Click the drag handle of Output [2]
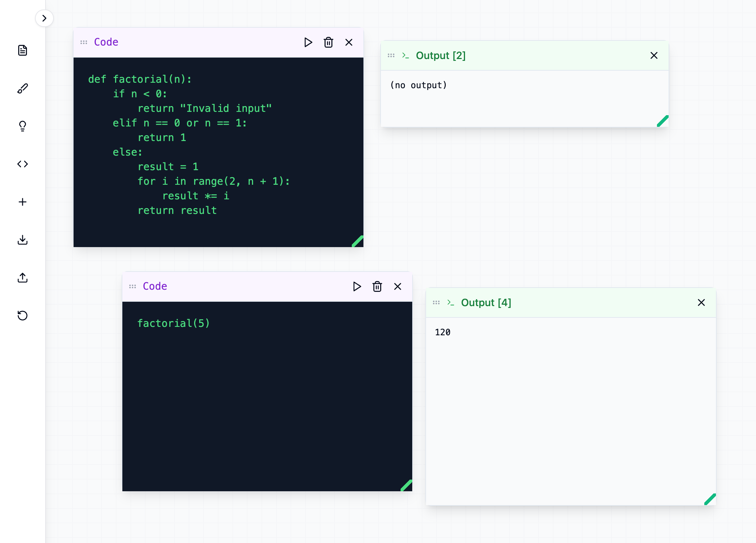 [391, 55]
